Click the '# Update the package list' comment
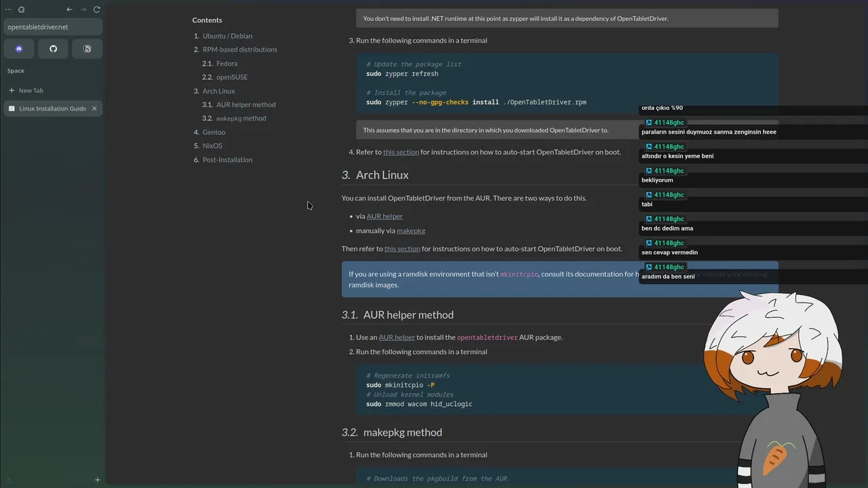The width and height of the screenshot is (868, 488). pos(414,64)
